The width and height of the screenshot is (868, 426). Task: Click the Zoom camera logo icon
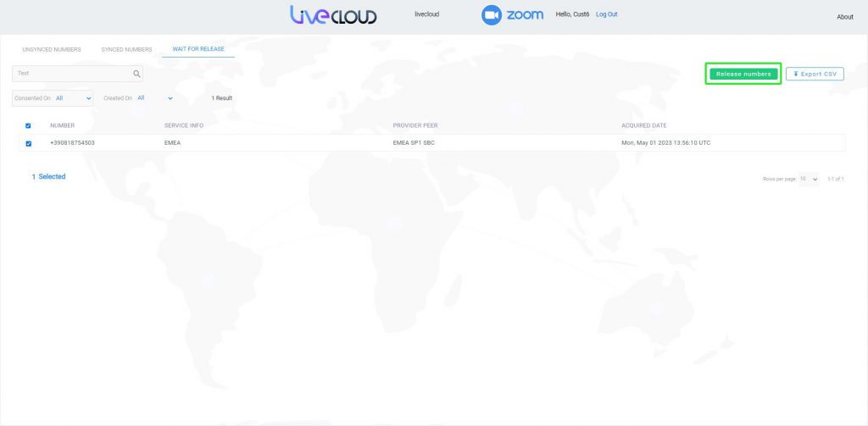[492, 15]
